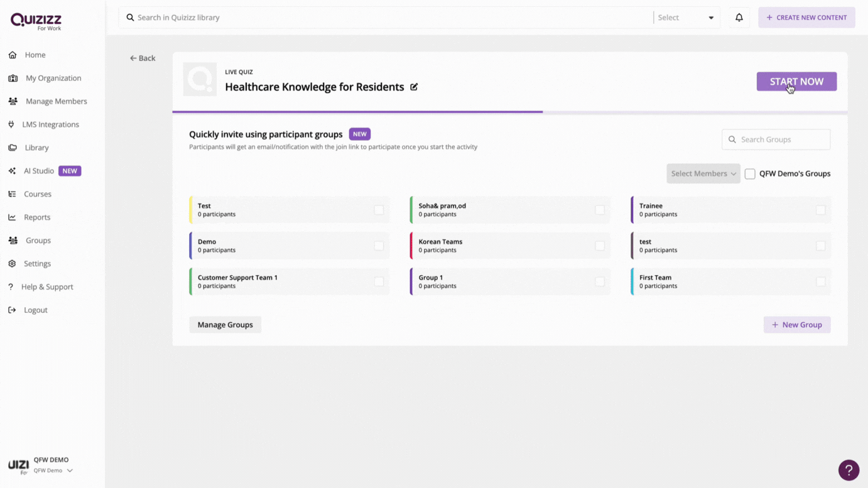Open the Select dropdown beside search bar
The image size is (868, 488).
coord(686,18)
